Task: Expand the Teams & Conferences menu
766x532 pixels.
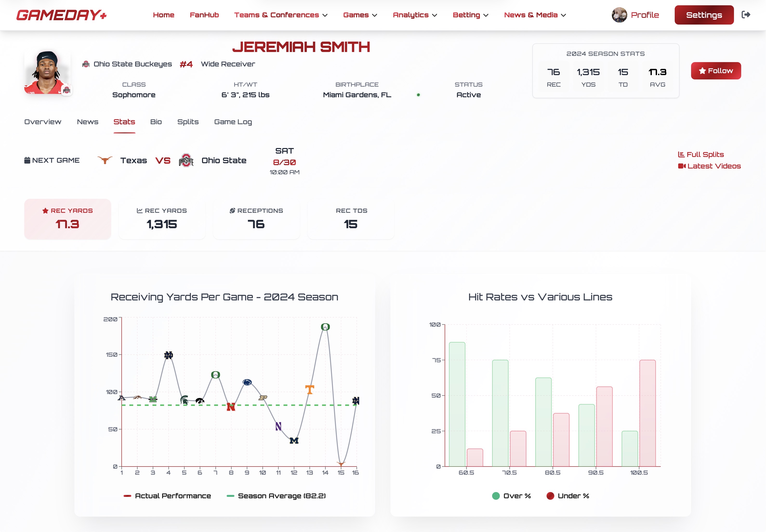Action: click(281, 15)
